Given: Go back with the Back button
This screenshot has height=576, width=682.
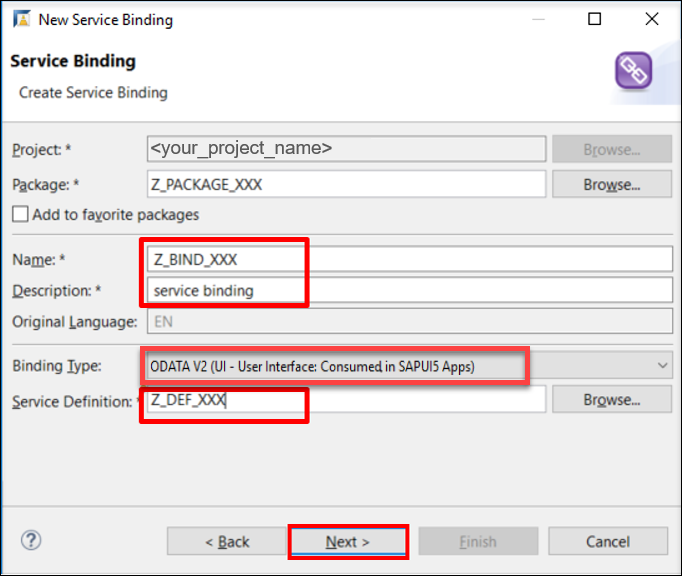Looking at the screenshot, I should pos(227,542).
